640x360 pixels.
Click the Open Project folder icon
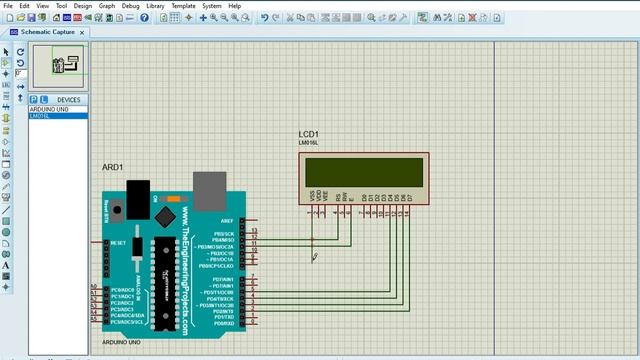(x=20, y=18)
